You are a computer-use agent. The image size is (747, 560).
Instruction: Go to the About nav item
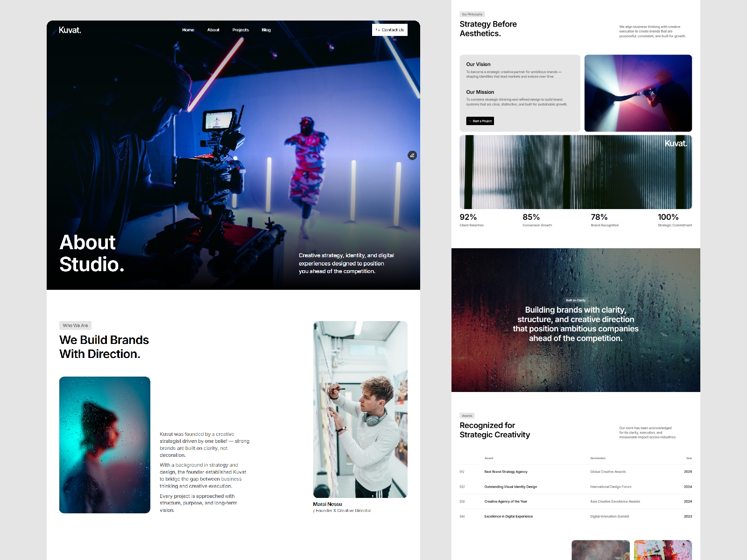(213, 30)
